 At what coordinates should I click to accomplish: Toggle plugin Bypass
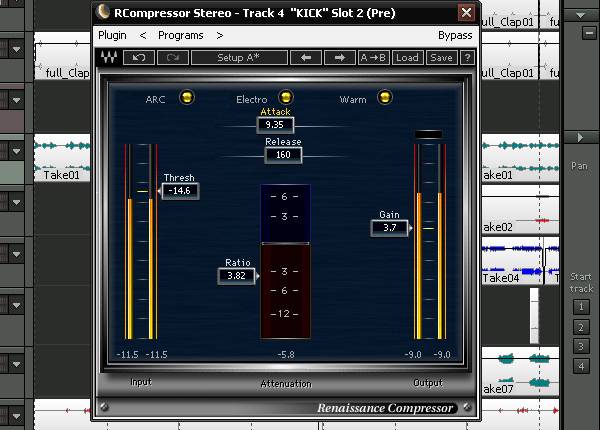455,35
